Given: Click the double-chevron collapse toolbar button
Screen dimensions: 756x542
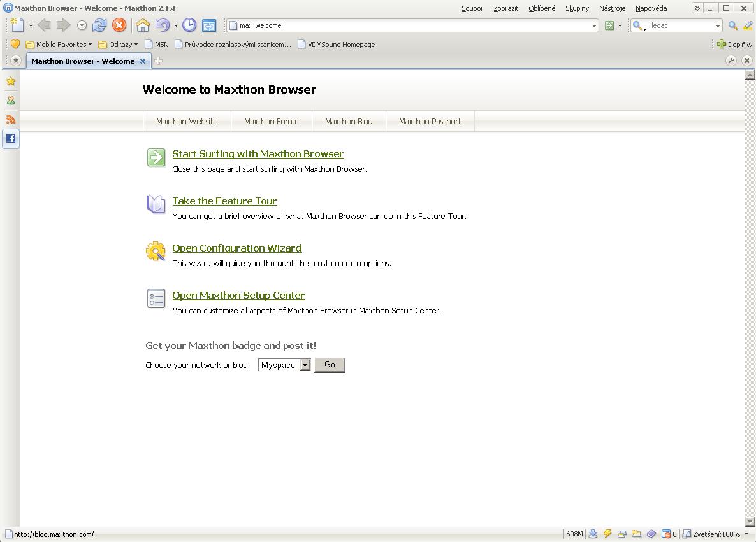Looking at the screenshot, I should click(697, 8).
